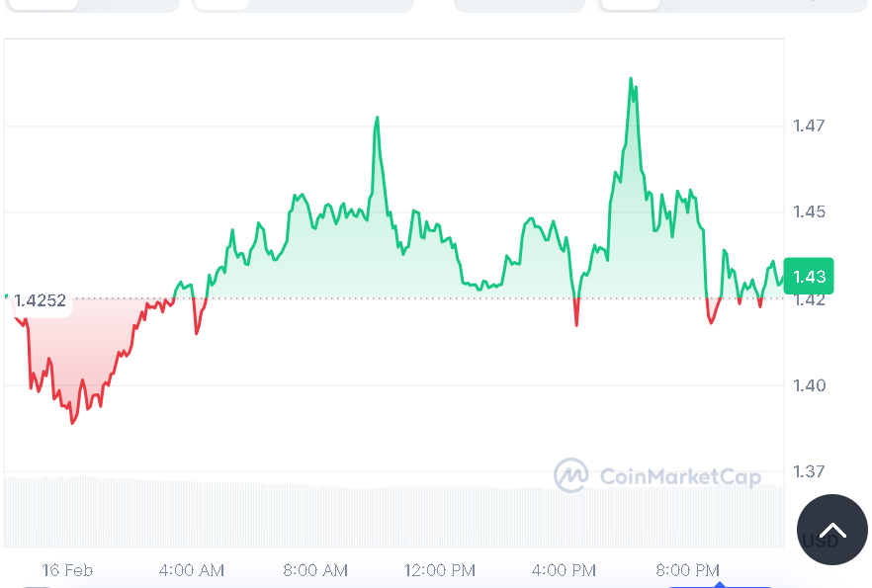872x588 pixels.
Task: Select the 12:00 PM time axis label
Action: pos(439,570)
